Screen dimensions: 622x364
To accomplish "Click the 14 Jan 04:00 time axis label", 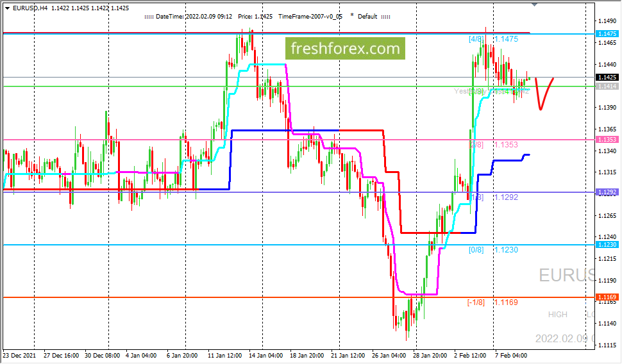I will (x=265, y=356).
